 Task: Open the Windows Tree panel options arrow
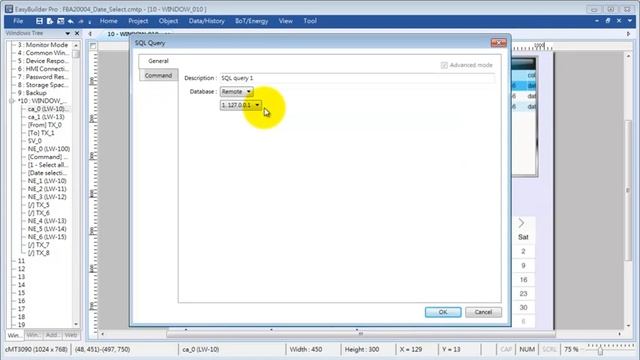(67, 33)
